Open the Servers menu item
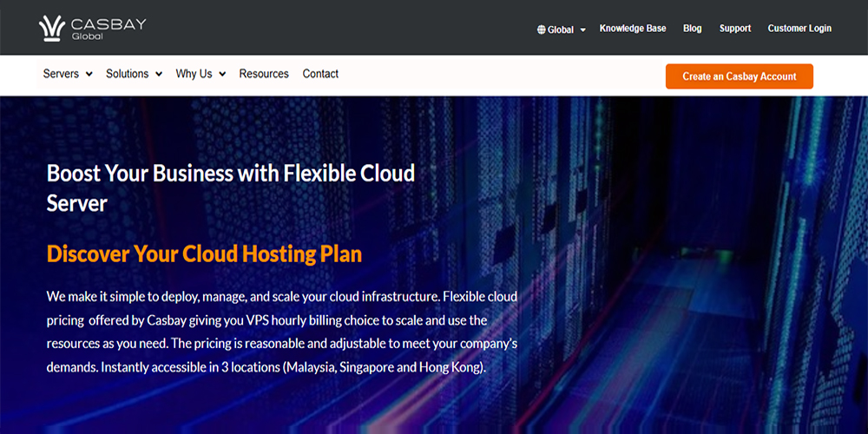Viewport: 868px width, 434px height. 61,75
